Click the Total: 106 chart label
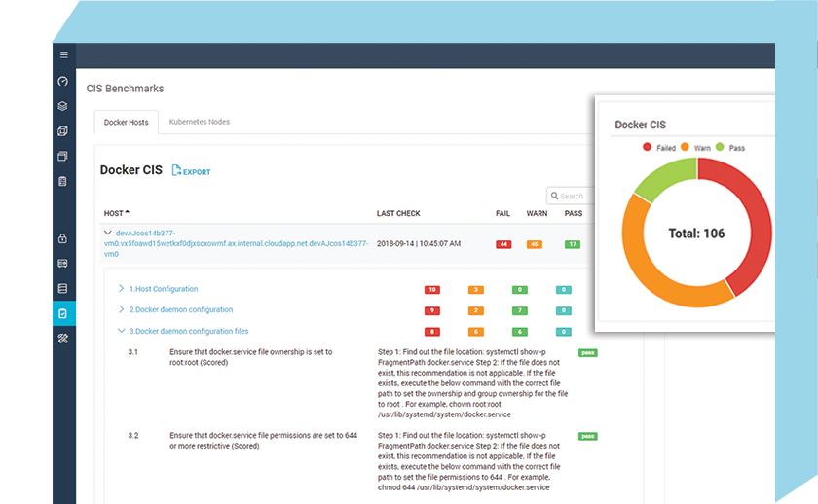This screenshot has width=818, height=504. tap(696, 234)
